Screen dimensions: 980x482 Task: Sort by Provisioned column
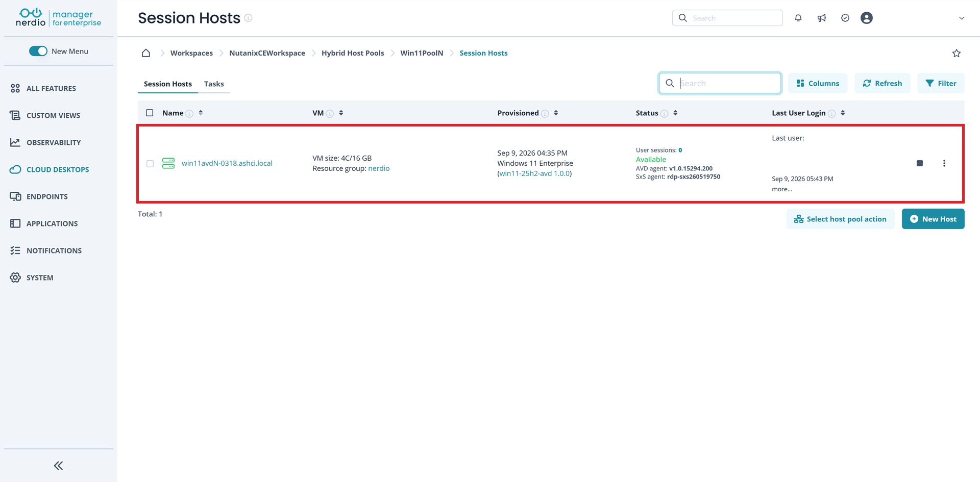click(556, 113)
